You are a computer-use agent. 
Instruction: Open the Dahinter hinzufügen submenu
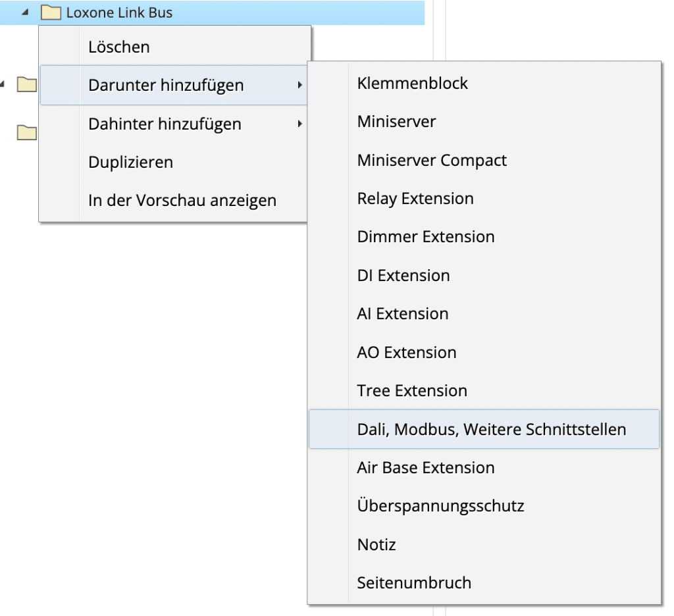click(x=174, y=124)
